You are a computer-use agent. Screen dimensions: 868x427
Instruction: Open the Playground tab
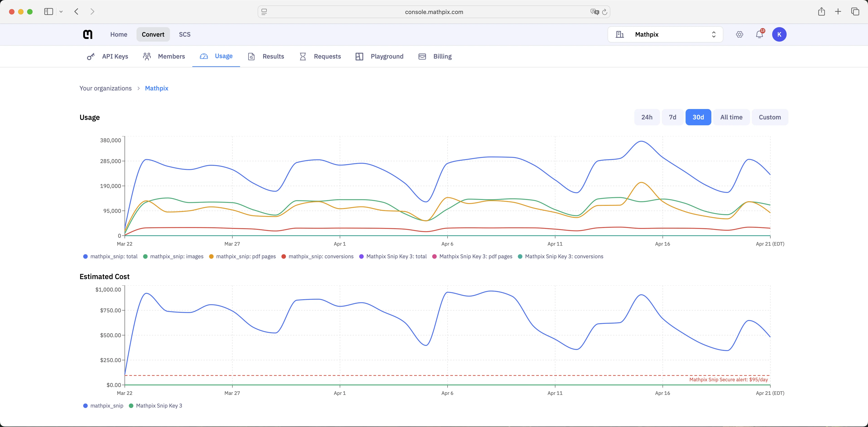click(380, 57)
